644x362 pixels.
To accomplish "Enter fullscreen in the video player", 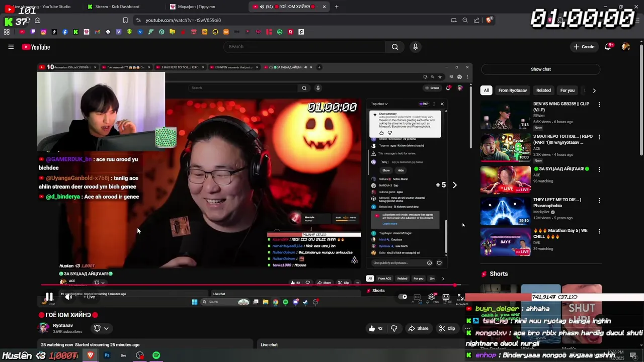I will pos(460,297).
